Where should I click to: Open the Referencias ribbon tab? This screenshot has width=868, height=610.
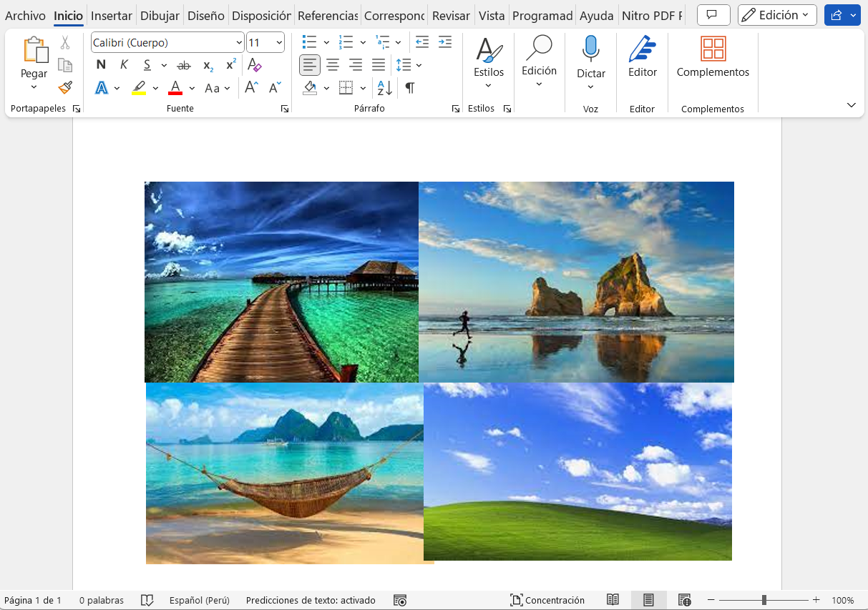coord(328,16)
